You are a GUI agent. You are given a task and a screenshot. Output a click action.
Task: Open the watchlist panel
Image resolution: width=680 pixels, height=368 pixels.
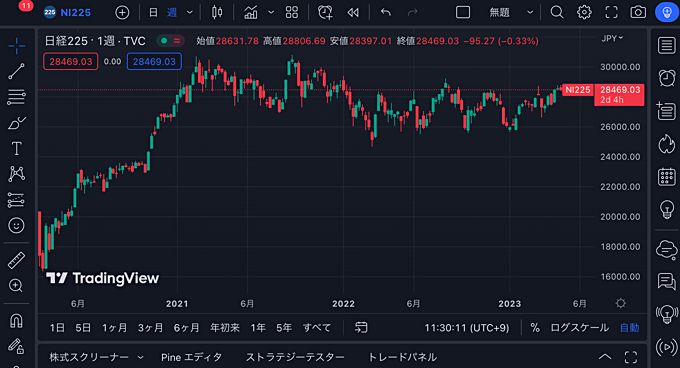(667, 46)
